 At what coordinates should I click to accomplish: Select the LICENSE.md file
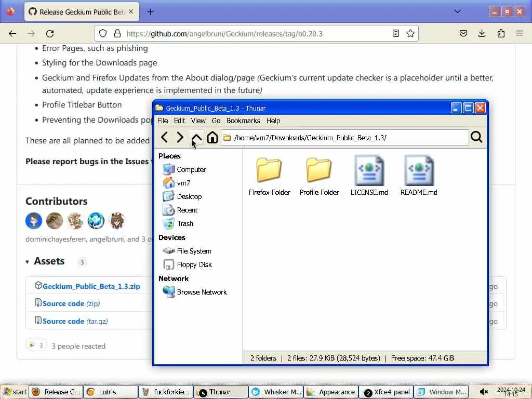[369, 177]
